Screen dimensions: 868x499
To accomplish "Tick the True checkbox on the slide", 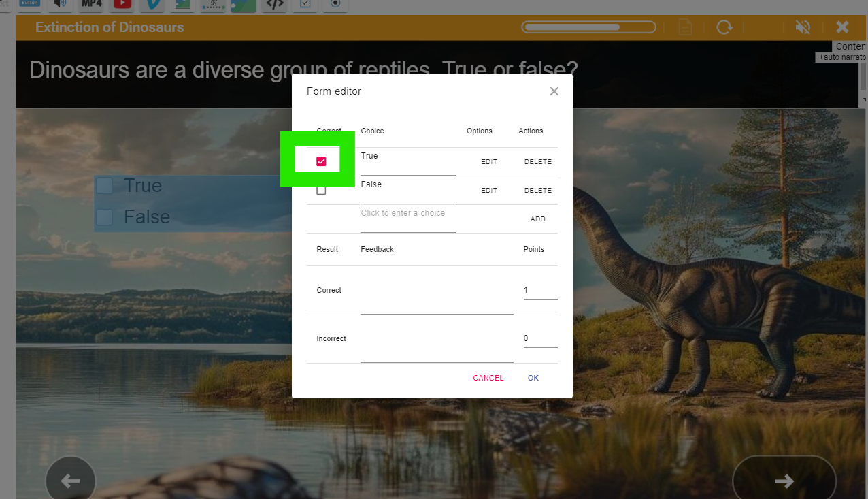I will (104, 186).
